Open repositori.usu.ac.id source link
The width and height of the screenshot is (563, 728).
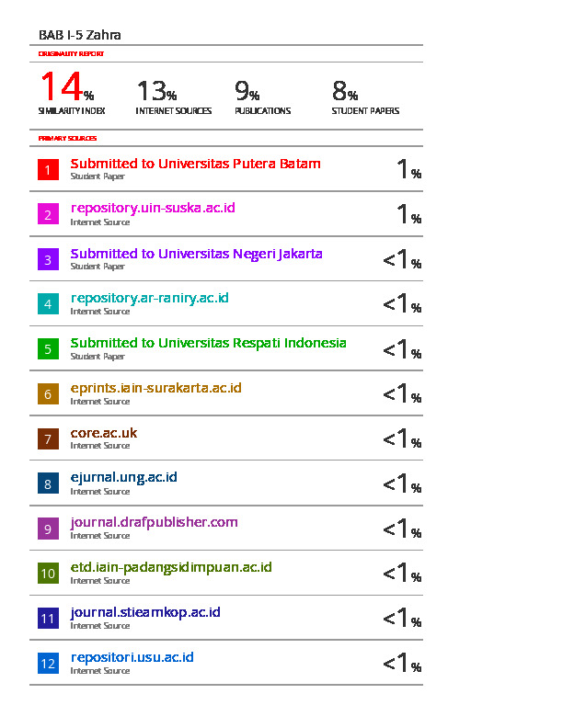(132, 657)
